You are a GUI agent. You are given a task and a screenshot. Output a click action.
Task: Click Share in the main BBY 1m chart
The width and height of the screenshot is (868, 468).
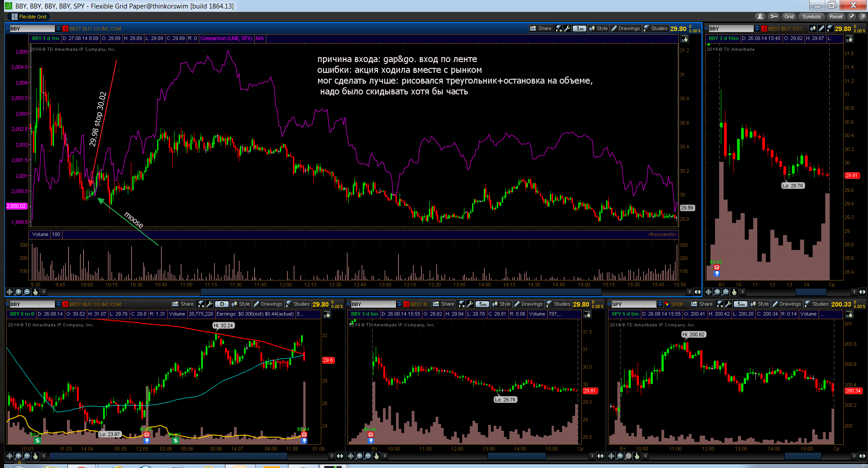pos(541,28)
